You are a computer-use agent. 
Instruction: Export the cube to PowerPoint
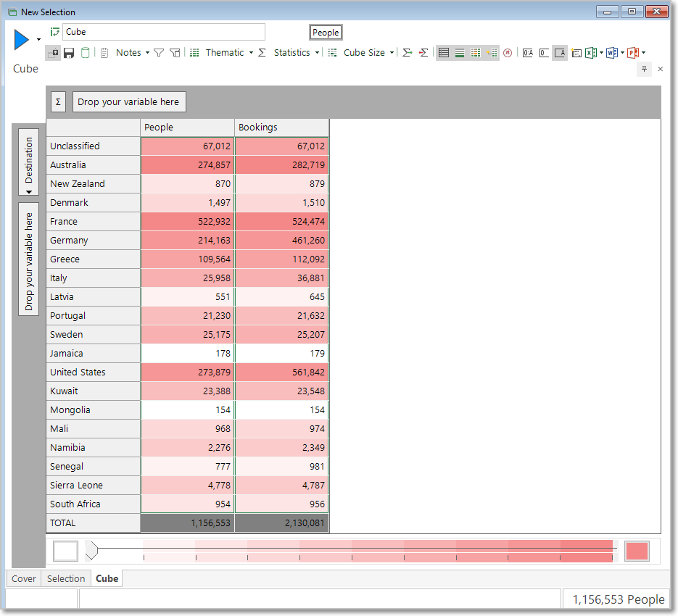(x=632, y=53)
